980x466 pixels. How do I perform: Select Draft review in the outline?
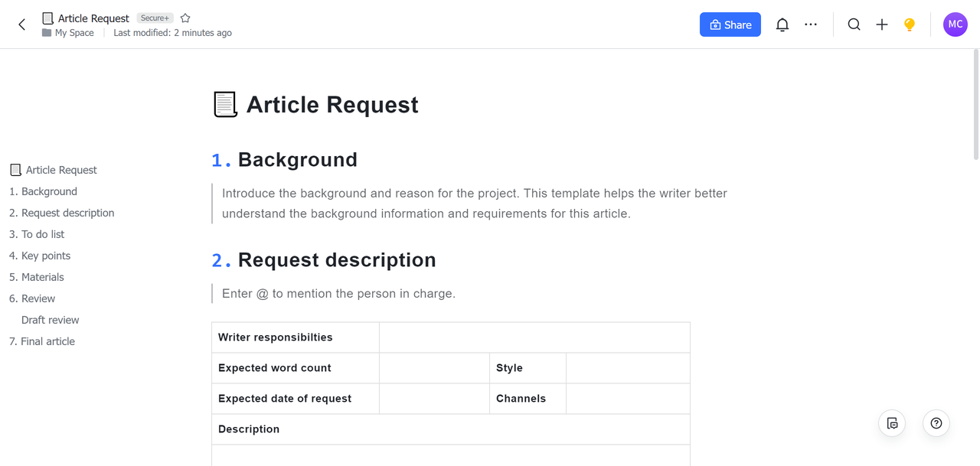pyautogui.click(x=51, y=320)
